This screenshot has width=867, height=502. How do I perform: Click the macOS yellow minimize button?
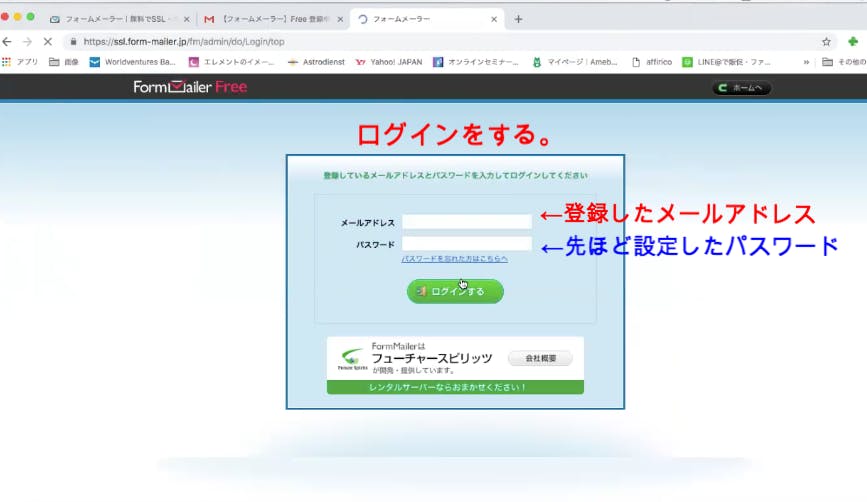pyautogui.click(x=18, y=17)
